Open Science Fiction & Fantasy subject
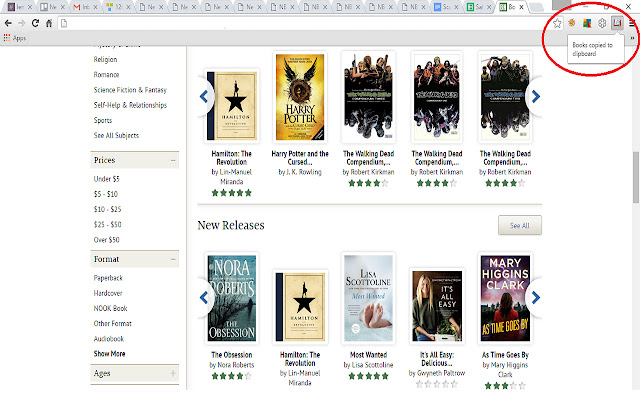The height and width of the screenshot is (400, 640). click(x=130, y=90)
